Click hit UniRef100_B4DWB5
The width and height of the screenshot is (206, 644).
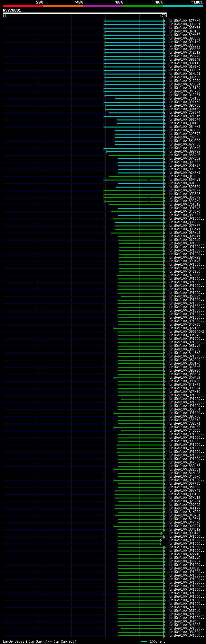[185, 324]
